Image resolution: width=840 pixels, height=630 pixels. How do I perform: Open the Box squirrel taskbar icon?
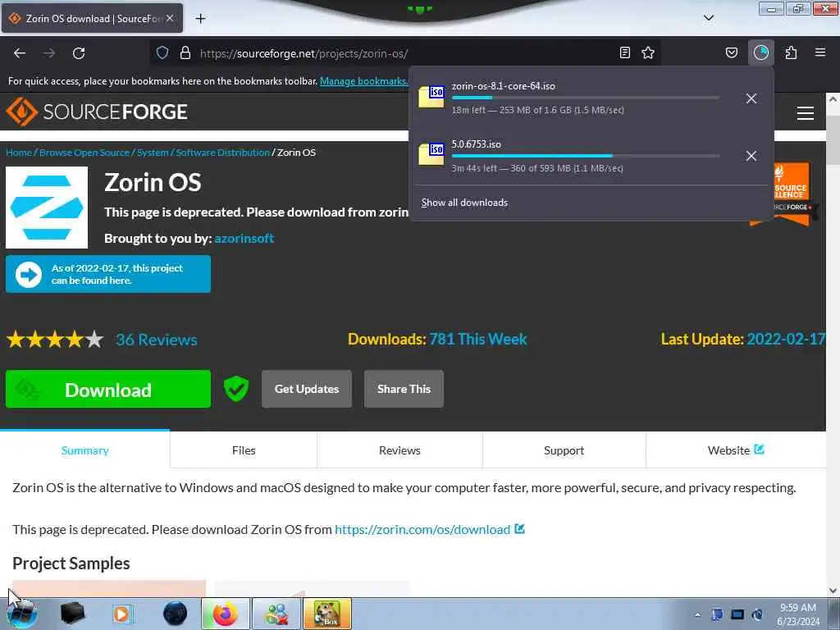[327, 614]
